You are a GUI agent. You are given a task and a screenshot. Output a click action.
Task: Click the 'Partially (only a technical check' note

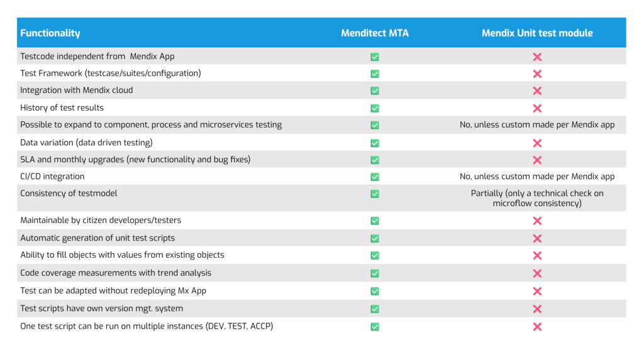[x=537, y=198]
